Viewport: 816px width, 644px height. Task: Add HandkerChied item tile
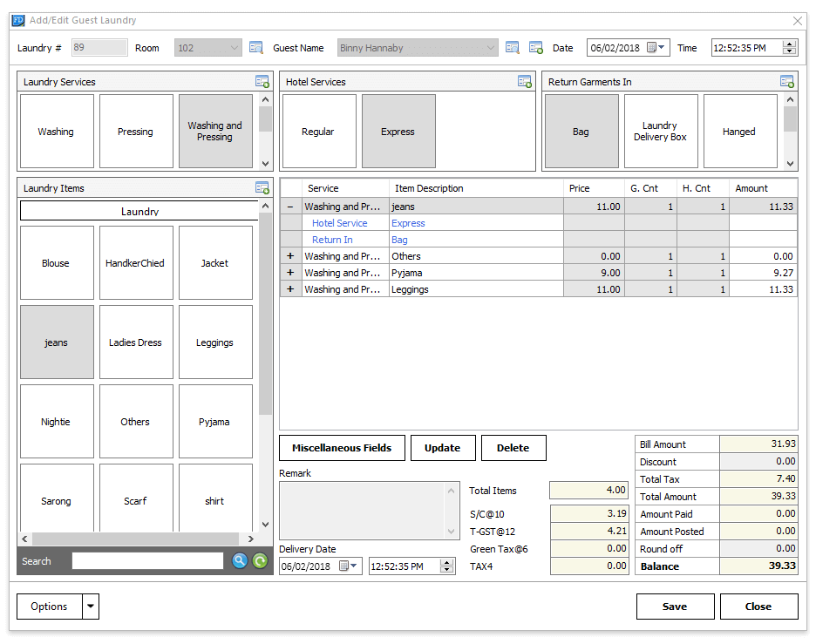(x=136, y=262)
